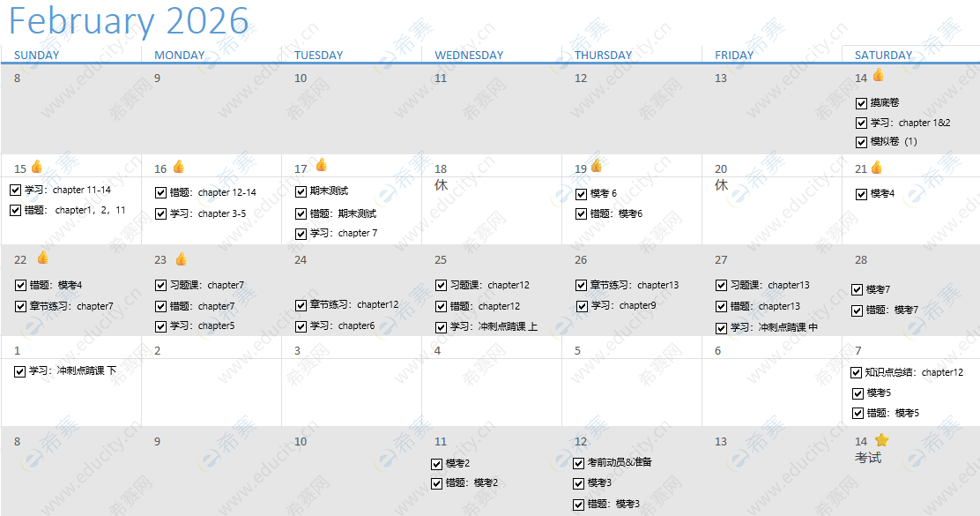This screenshot has width=980, height=516.
Task: Toggle the 学习: 冲刺点睛课 上 checkbox
Action: pos(442,327)
